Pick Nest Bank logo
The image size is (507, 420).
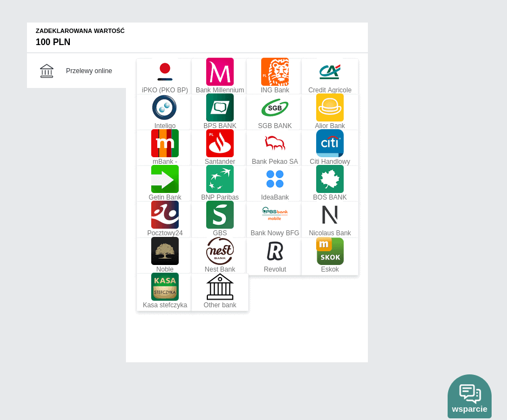220,251
